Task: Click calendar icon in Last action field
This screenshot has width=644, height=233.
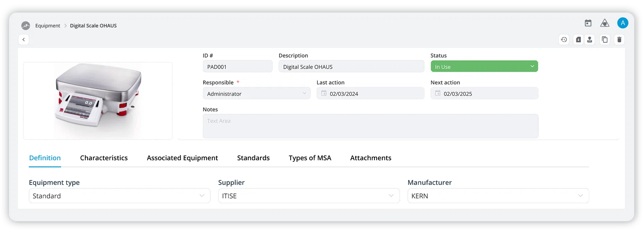Action: point(324,93)
